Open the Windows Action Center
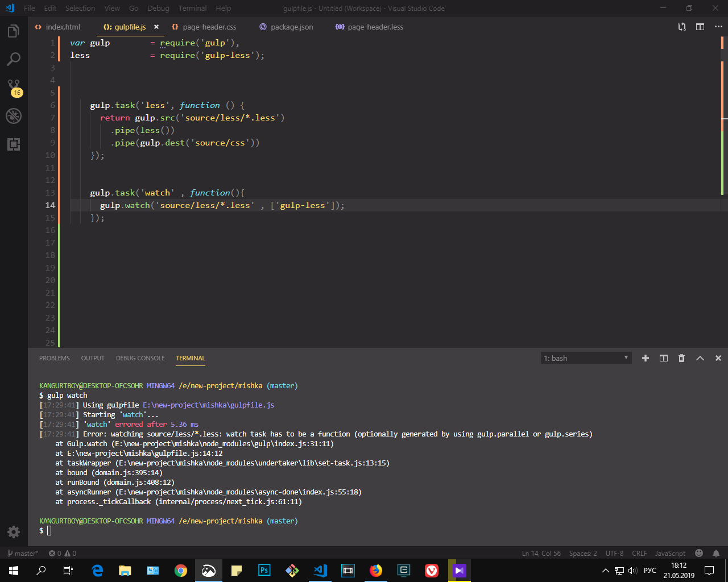This screenshot has height=582, width=728. tap(709, 570)
